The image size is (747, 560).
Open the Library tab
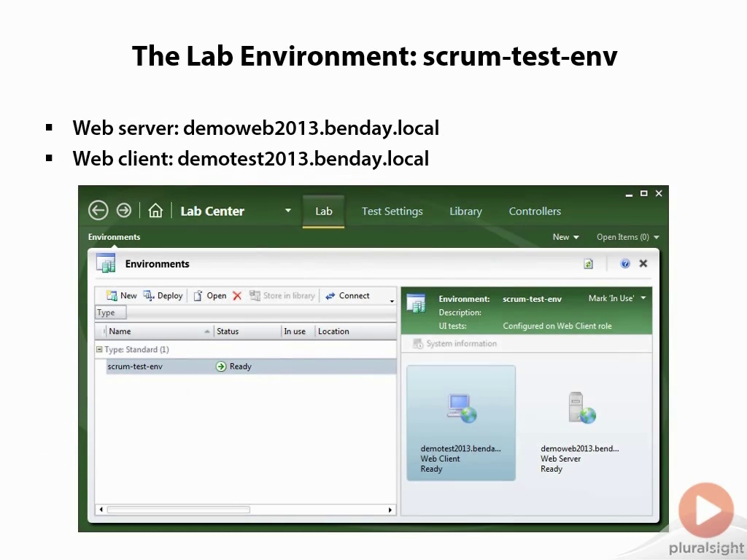pyautogui.click(x=465, y=211)
